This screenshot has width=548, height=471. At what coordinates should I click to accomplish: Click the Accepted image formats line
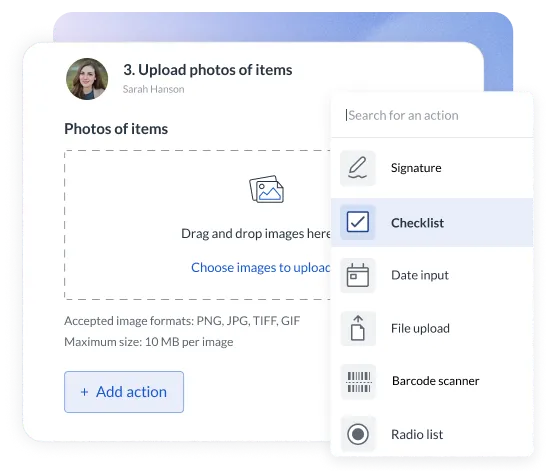pyautogui.click(x=182, y=321)
